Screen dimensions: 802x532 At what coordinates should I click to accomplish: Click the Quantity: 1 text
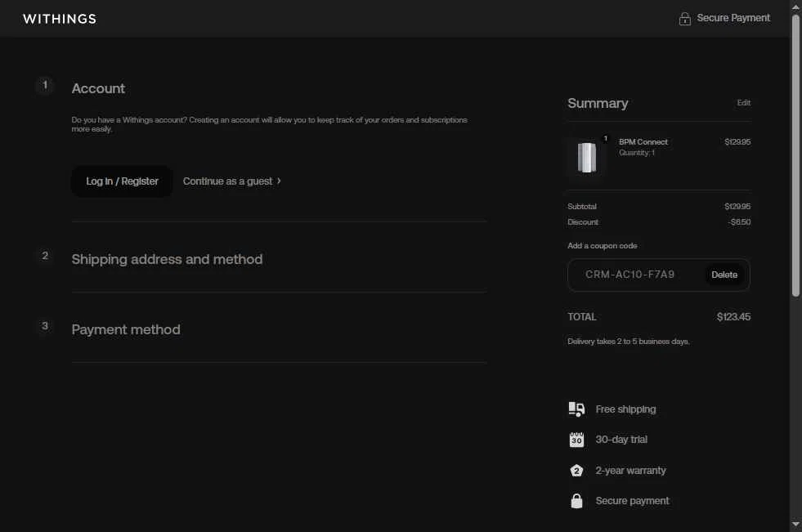pyautogui.click(x=637, y=153)
